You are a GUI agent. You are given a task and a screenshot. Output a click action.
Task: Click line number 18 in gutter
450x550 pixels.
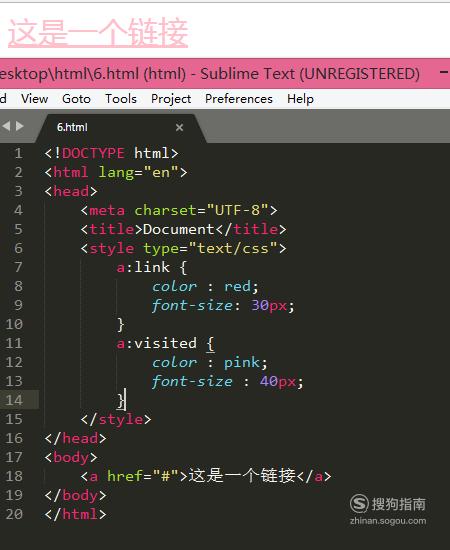(x=14, y=476)
